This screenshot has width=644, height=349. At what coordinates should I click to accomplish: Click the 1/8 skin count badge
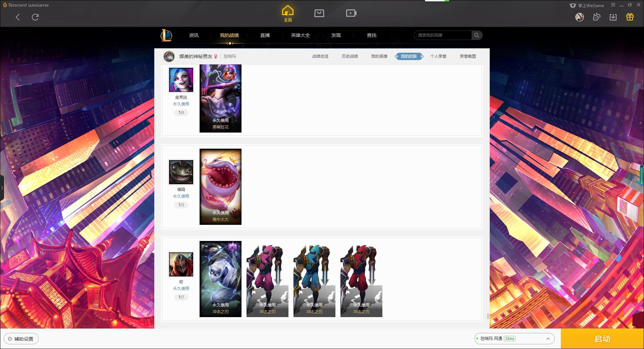(181, 113)
